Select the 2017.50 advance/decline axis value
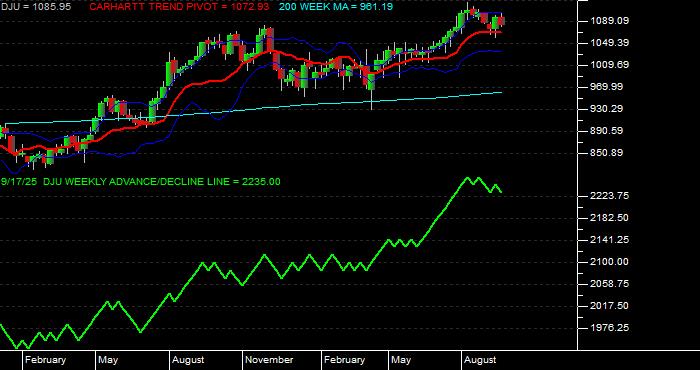 point(609,306)
